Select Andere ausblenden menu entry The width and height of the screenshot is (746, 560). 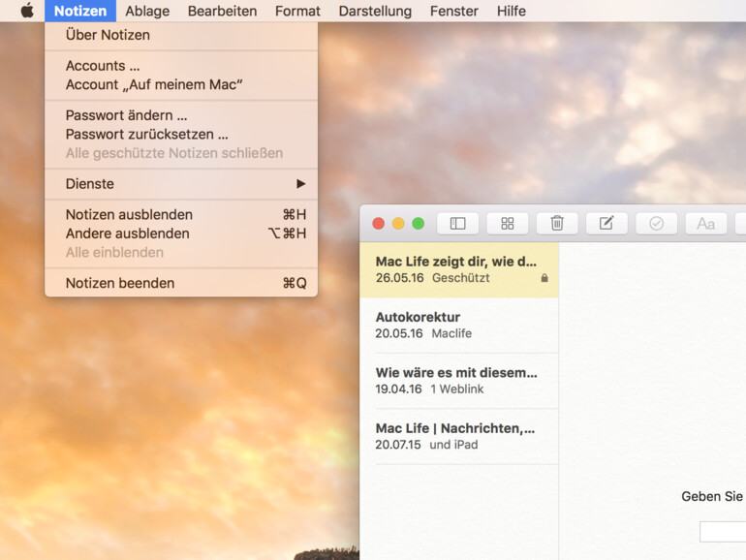click(181, 233)
